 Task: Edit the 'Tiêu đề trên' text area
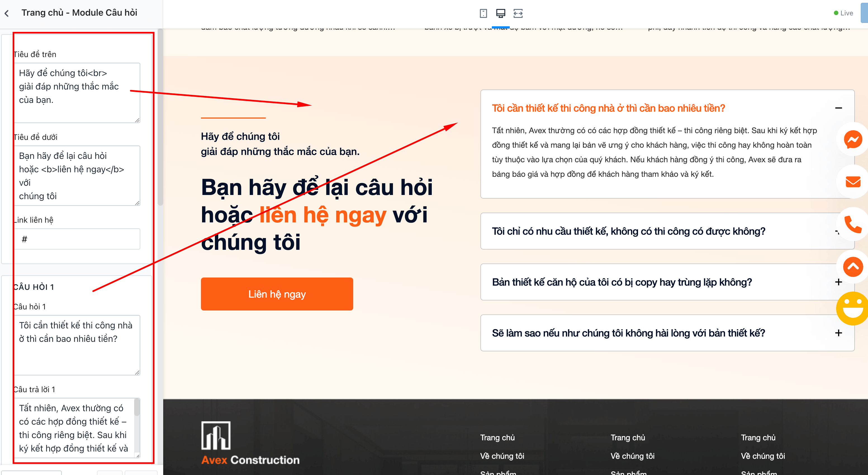click(77, 93)
